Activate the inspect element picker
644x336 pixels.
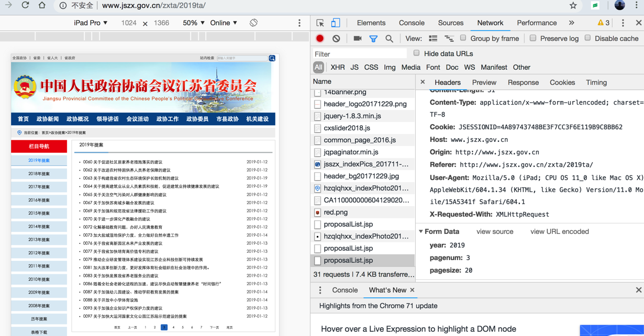click(x=320, y=23)
